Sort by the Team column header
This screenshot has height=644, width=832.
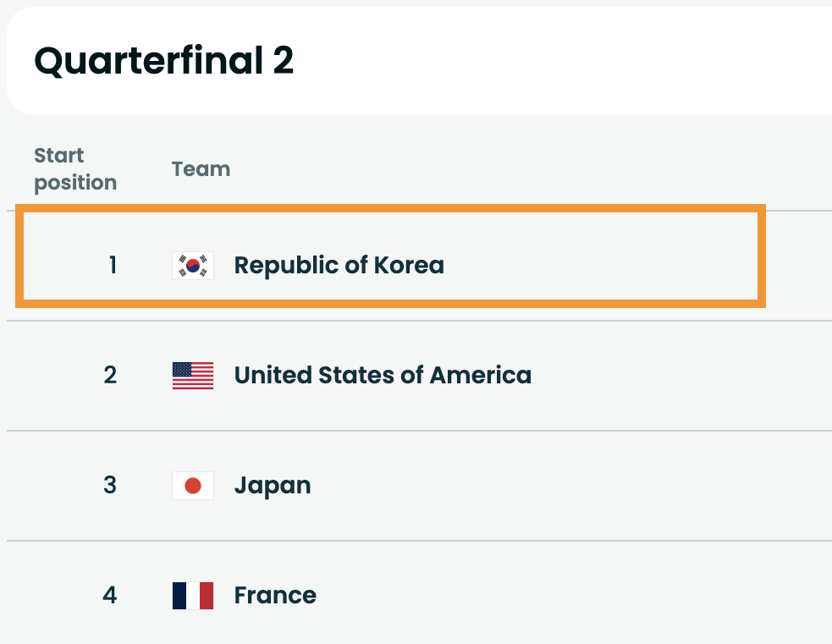click(x=201, y=169)
